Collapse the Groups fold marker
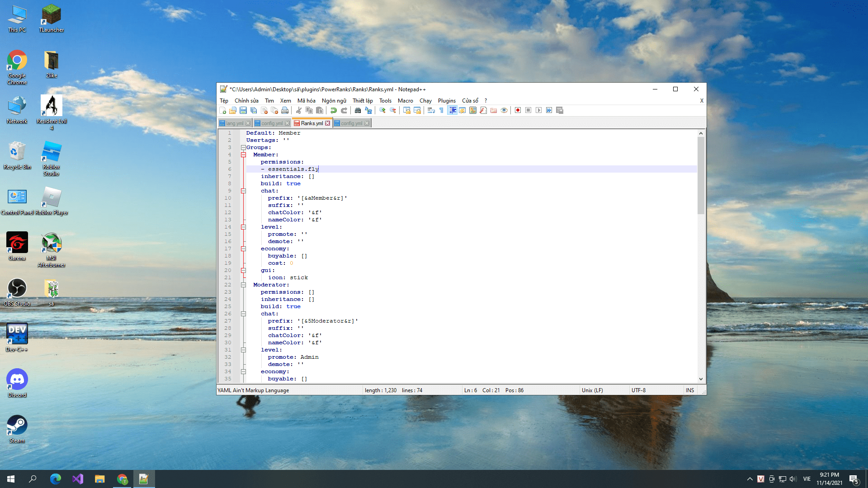868x488 pixels. (x=243, y=147)
